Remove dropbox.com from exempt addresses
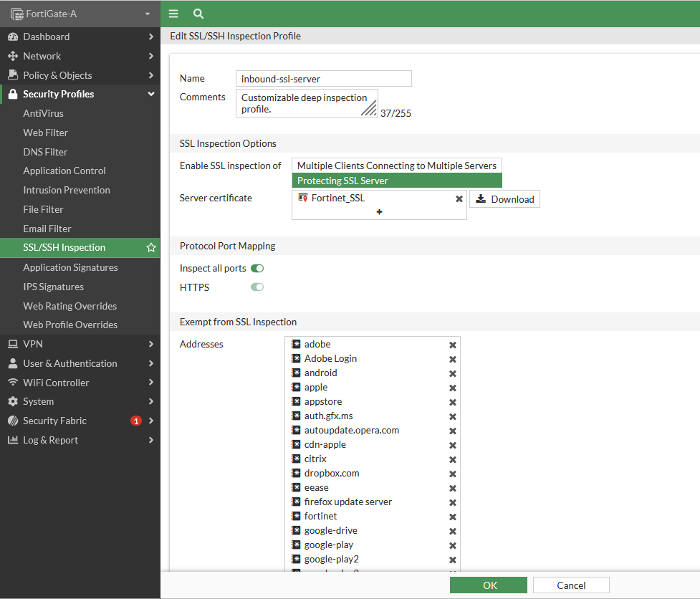This screenshot has width=700, height=599. click(x=453, y=474)
